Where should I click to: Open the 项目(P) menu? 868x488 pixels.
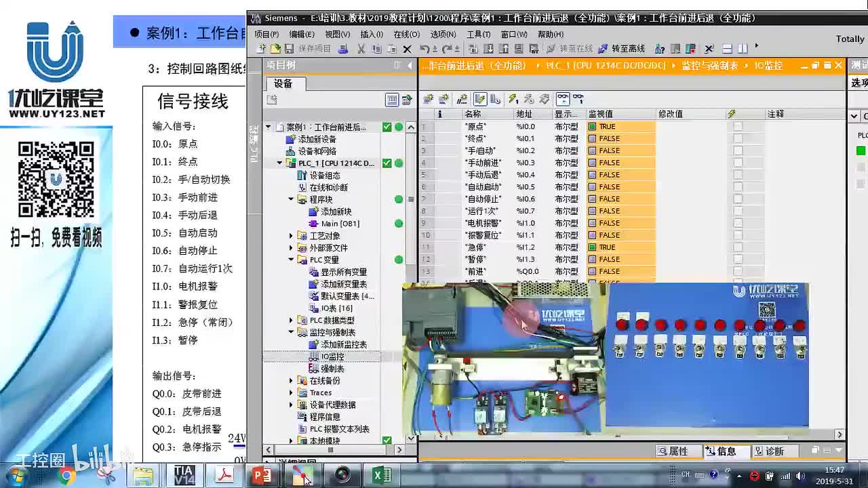click(x=267, y=34)
